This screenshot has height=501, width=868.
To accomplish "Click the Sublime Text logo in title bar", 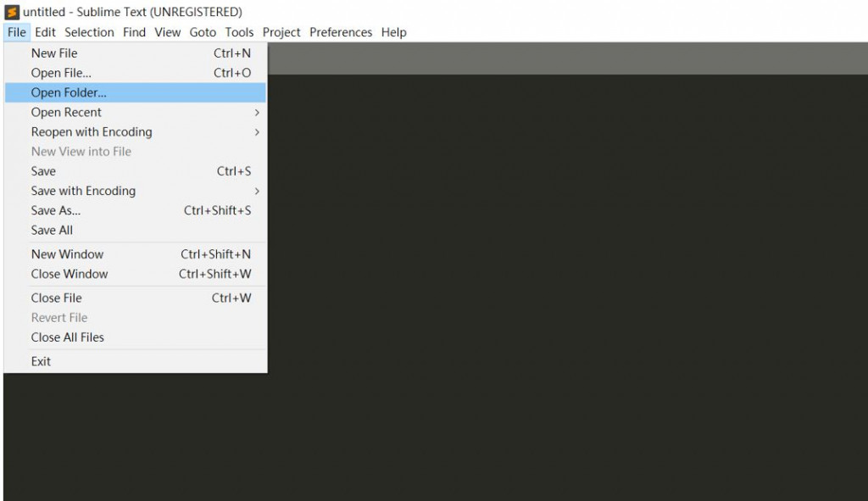I will tap(12, 12).
